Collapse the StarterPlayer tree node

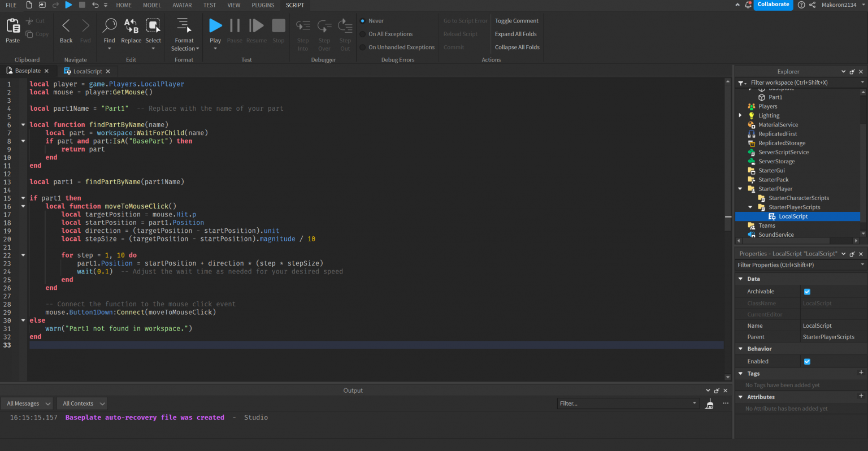(741, 188)
